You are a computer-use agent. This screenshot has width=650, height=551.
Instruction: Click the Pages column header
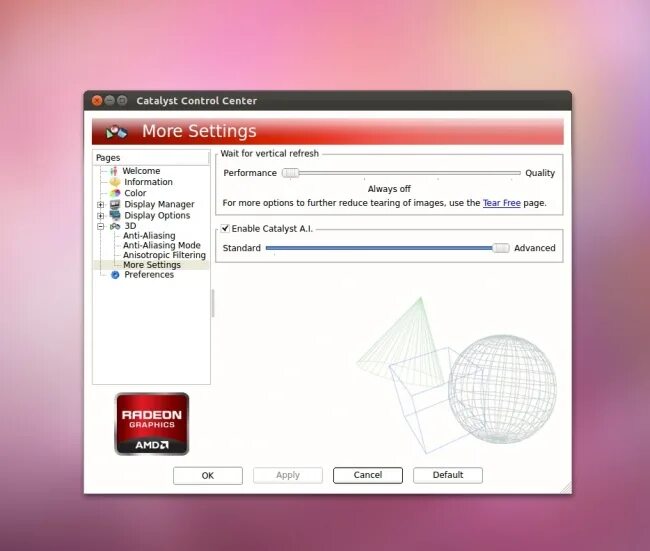(151, 158)
